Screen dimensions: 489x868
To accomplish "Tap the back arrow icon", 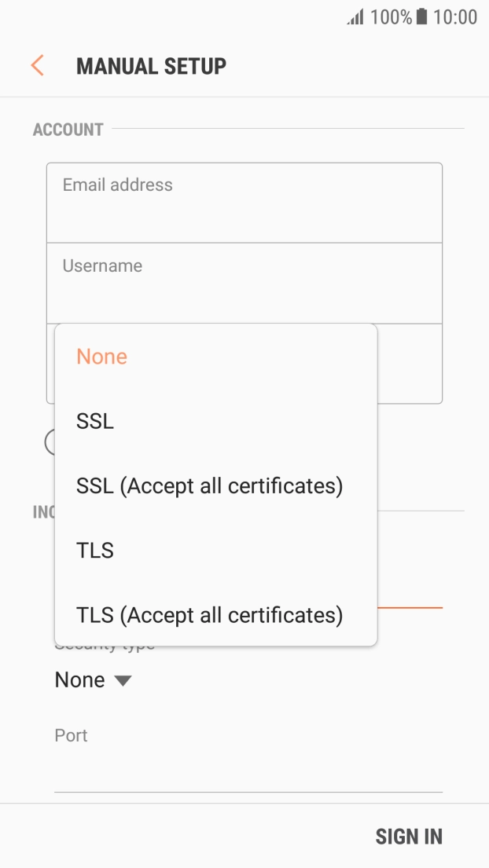I will [x=37, y=65].
